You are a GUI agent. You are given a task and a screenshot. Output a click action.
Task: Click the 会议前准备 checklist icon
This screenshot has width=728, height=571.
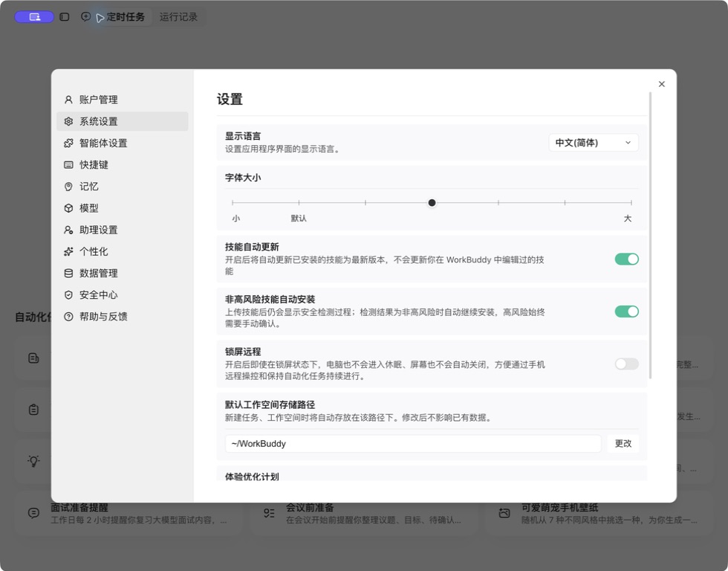(x=269, y=513)
